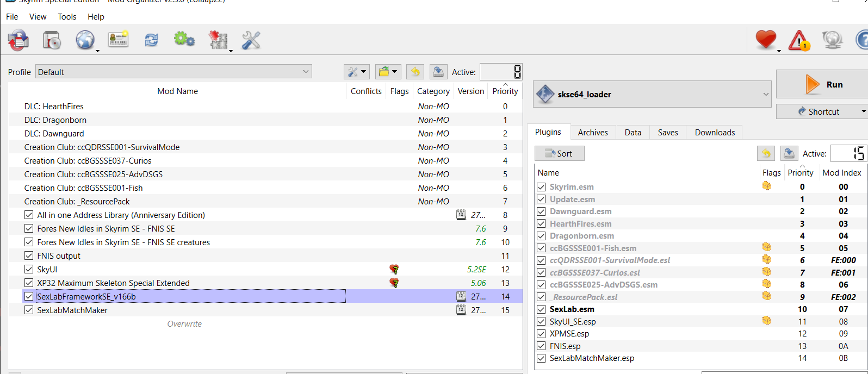
Task: Click create backup icon in Plugins panel
Action: (x=789, y=153)
